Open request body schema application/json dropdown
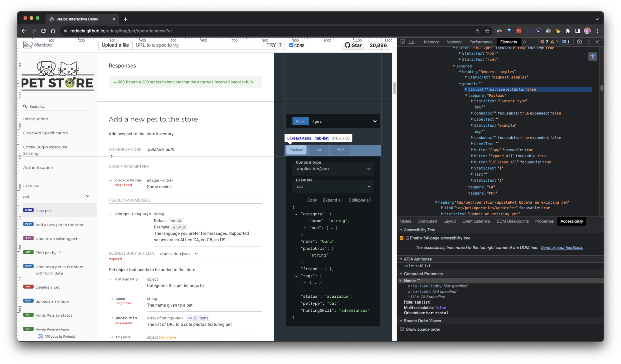 click(x=179, y=254)
